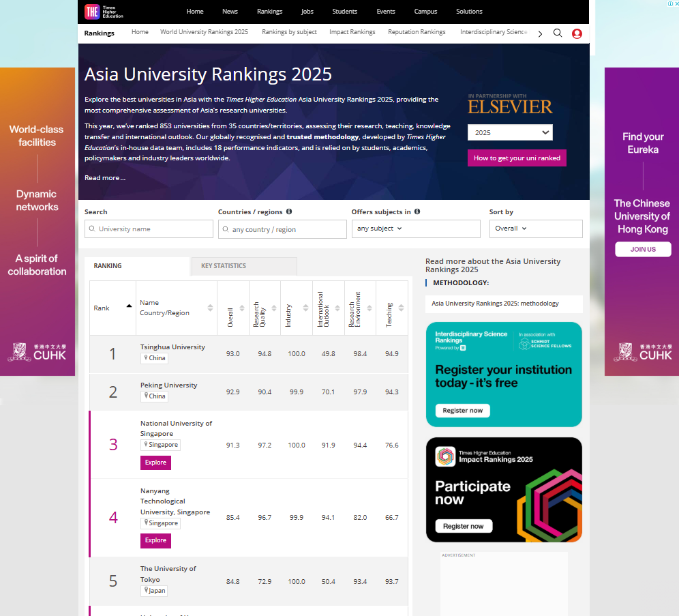Sort by Industry column arrows
This screenshot has height=616, width=679.
[x=305, y=308]
